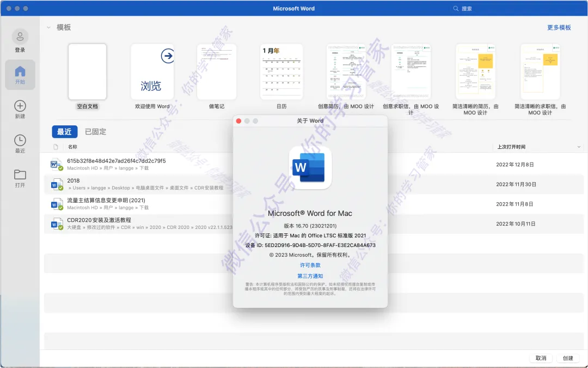Click Word file icon for 2018 document
Screen dimensions: 588x368
(56, 184)
